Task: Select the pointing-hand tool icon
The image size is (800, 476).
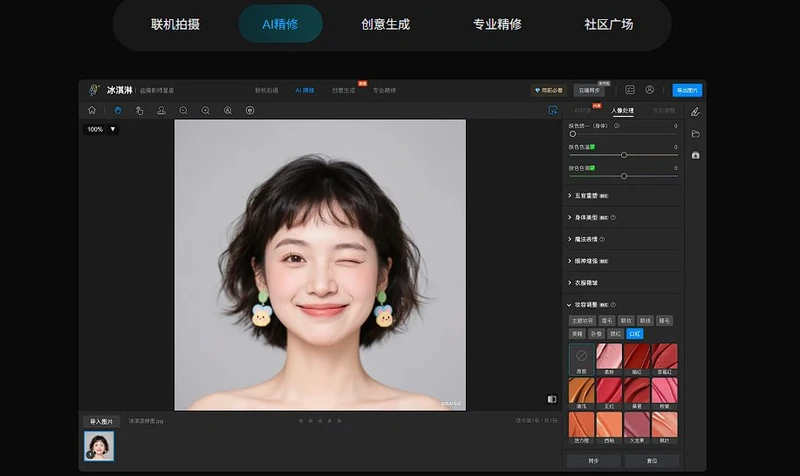Action: tap(139, 110)
